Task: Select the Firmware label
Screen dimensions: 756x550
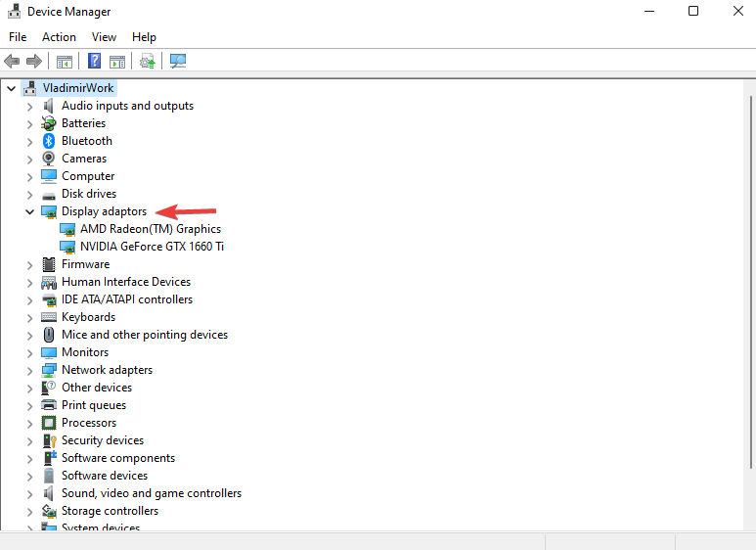Action: 85,264
